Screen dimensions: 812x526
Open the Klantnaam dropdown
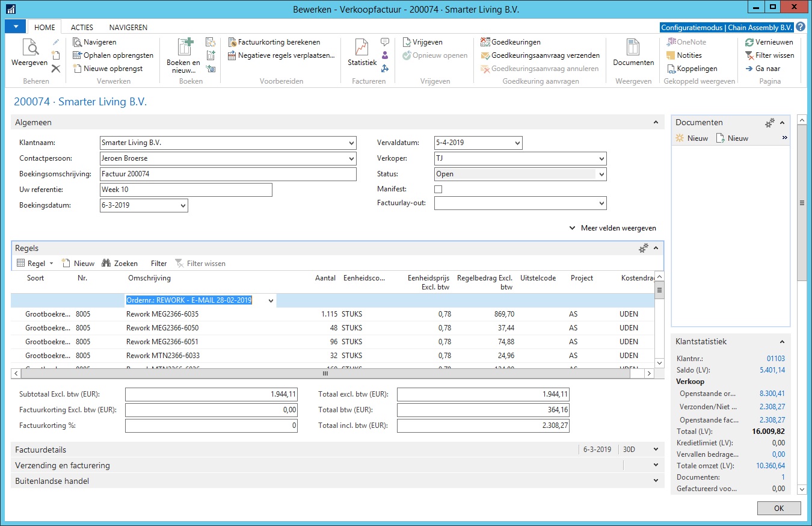click(351, 143)
